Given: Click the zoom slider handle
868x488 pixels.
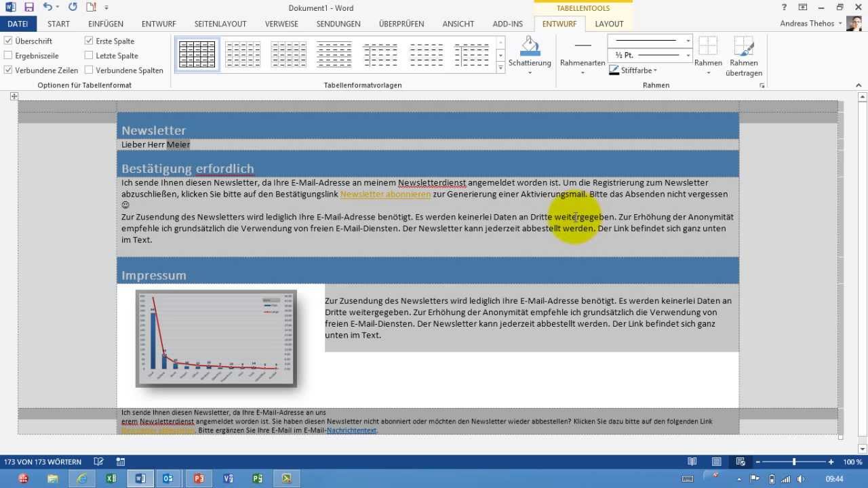Looking at the screenshot, I should coord(794,462).
